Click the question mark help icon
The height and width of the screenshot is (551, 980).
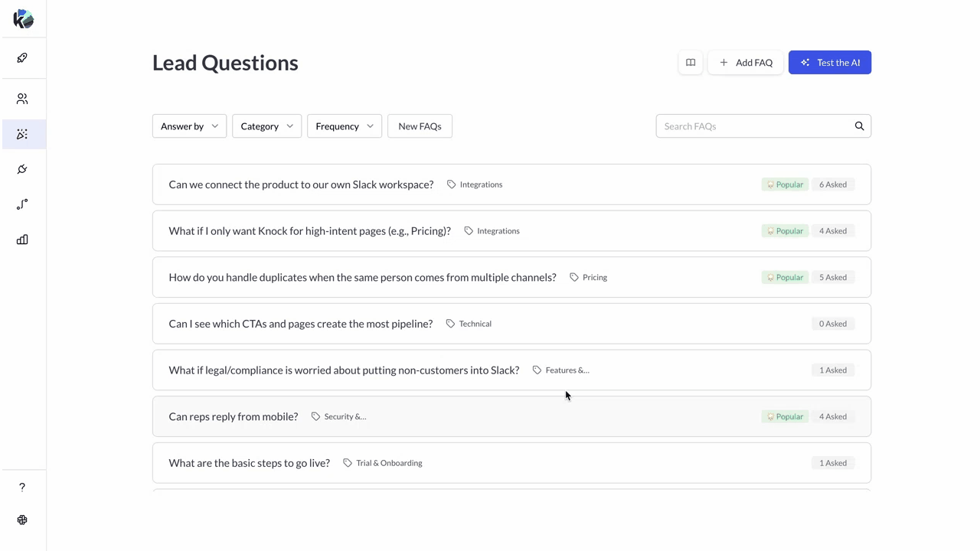(22, 487)
